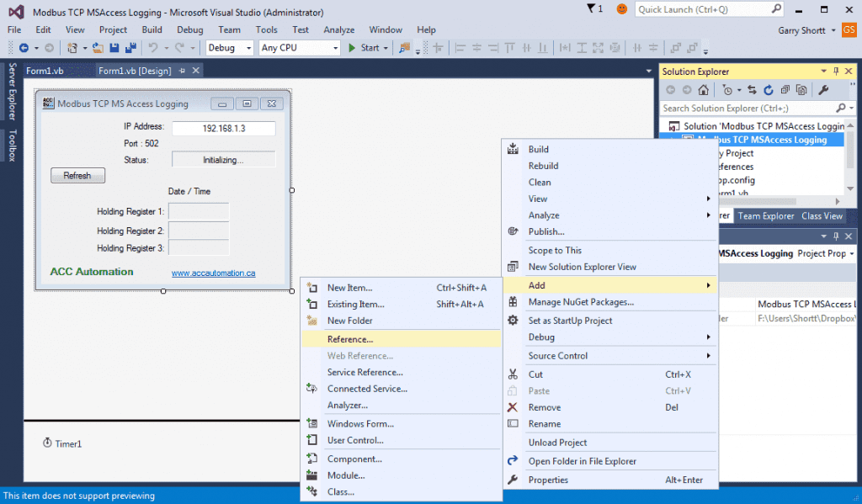
Task: Open Properties via the wrench icon
Action: (823, 89)
